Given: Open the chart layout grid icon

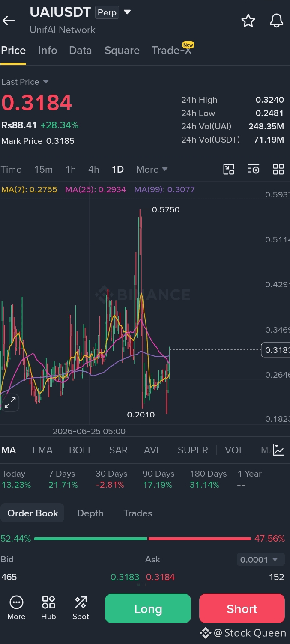Looking at the screenshot, I should [x=278, y=169].
